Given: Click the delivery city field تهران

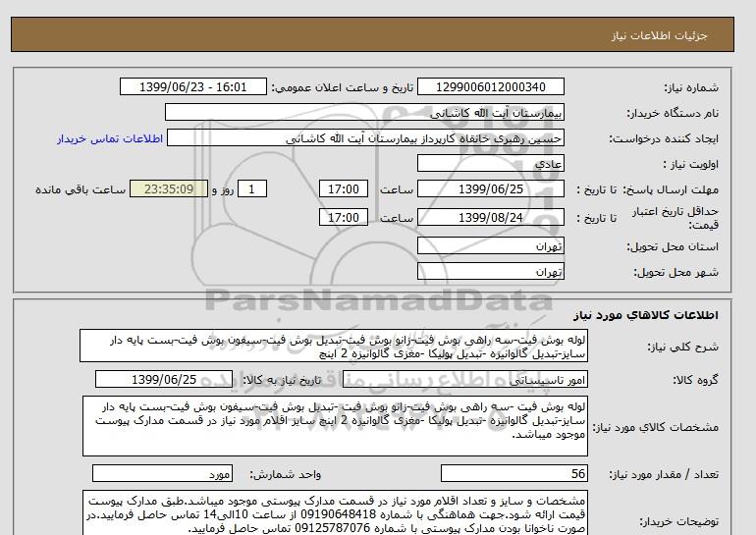Looking at the screenshot, I should point(490,271).
